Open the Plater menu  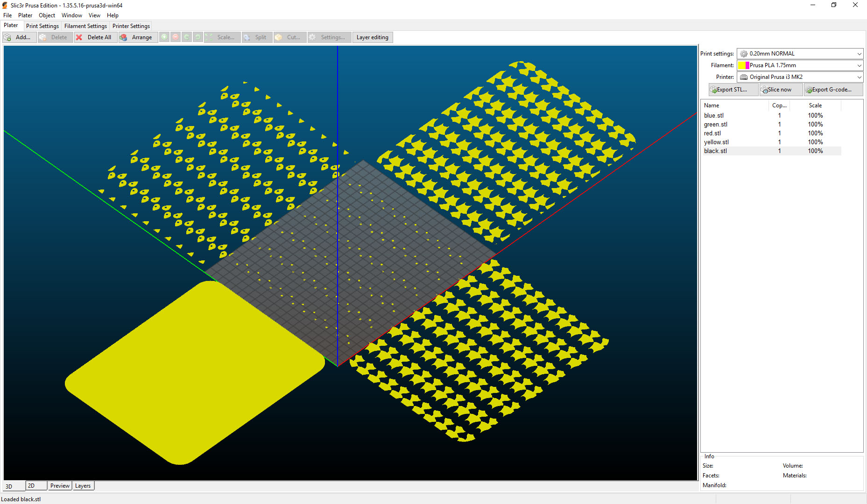[25, 15]
